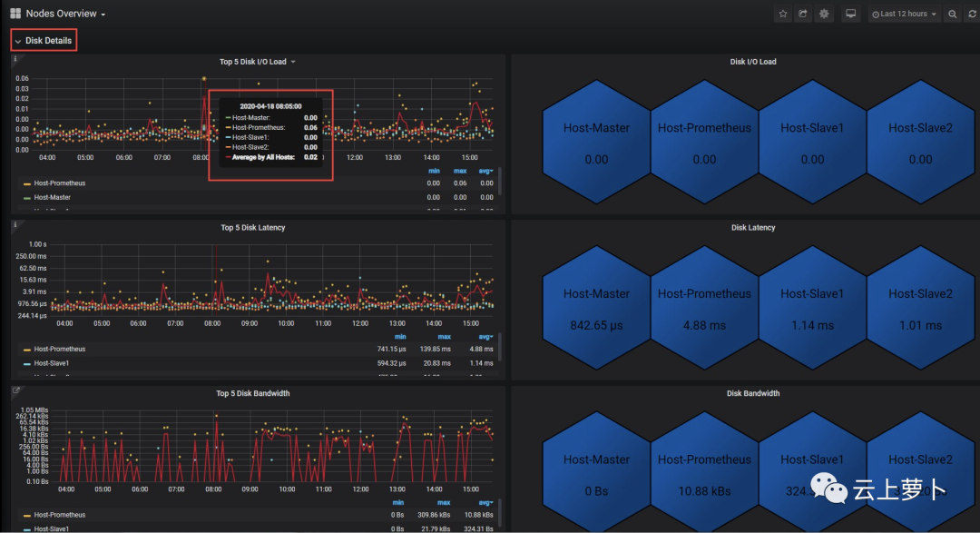Switch to TV view mode icon

[850, 14]
